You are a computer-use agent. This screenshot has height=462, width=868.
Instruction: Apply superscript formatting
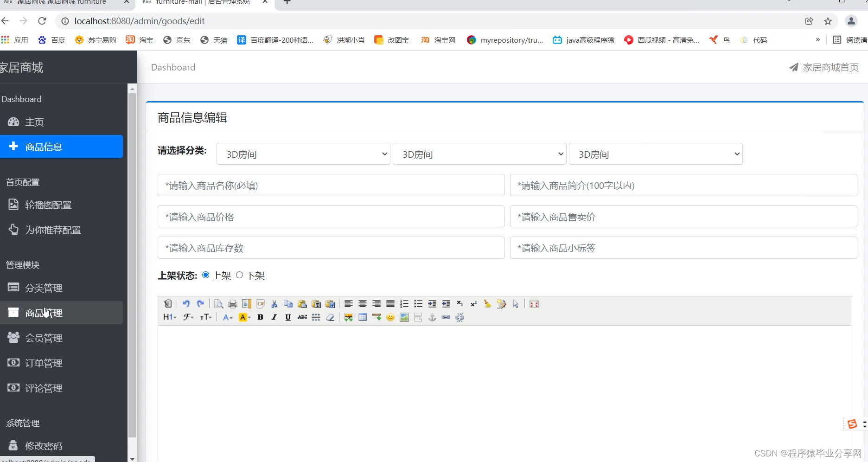pos(474,304)
